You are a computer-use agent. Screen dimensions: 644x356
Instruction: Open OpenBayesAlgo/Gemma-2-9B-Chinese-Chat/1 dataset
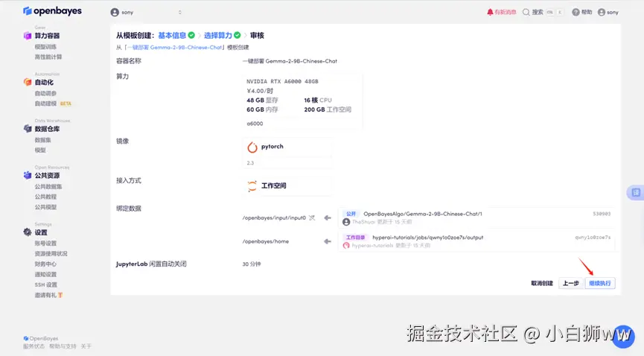423,214
